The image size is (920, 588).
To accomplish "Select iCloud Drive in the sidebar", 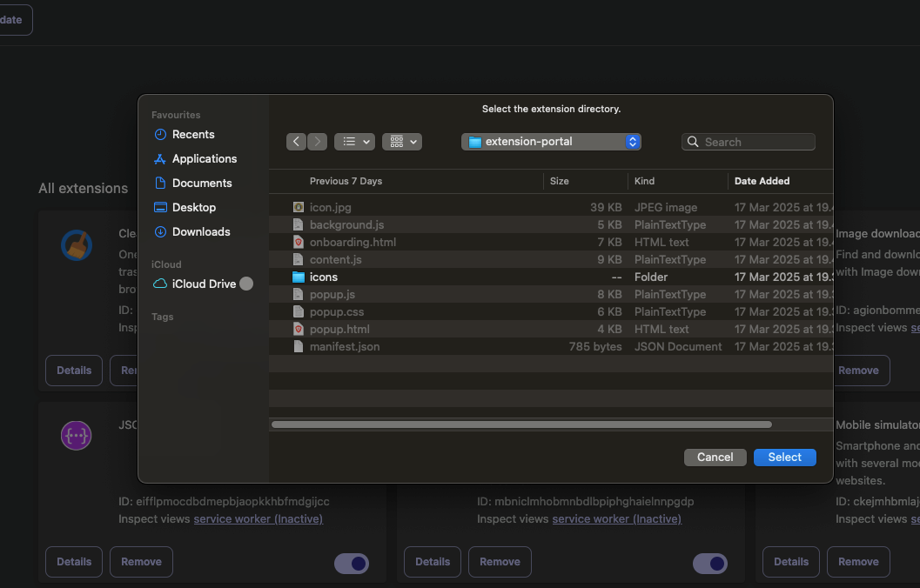I will (204, 284).
